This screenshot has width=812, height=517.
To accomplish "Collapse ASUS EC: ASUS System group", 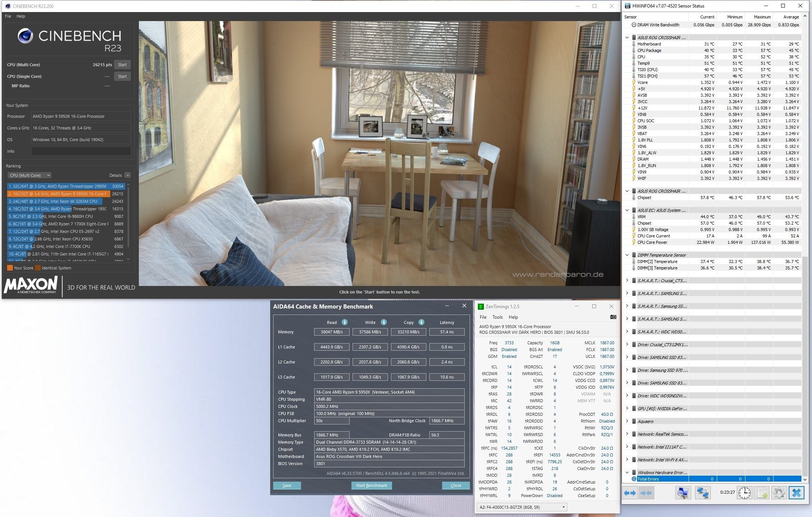I will point(627,210).
